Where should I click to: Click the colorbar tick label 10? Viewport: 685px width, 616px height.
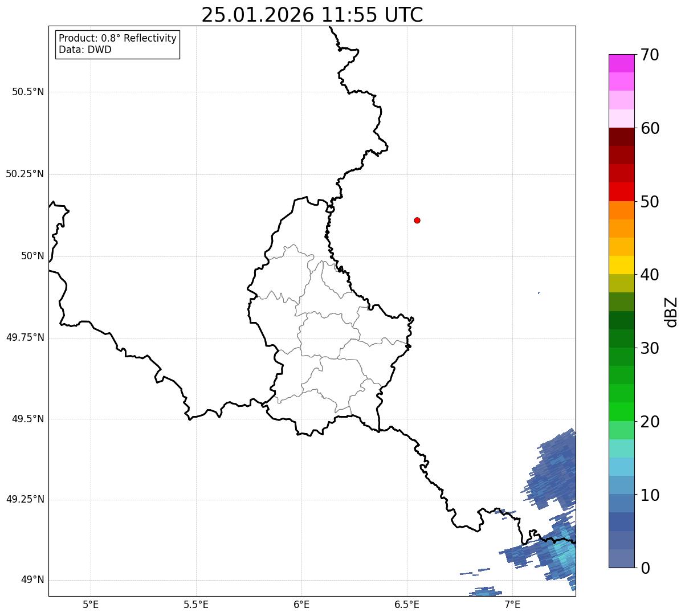(x=650, y=495)
